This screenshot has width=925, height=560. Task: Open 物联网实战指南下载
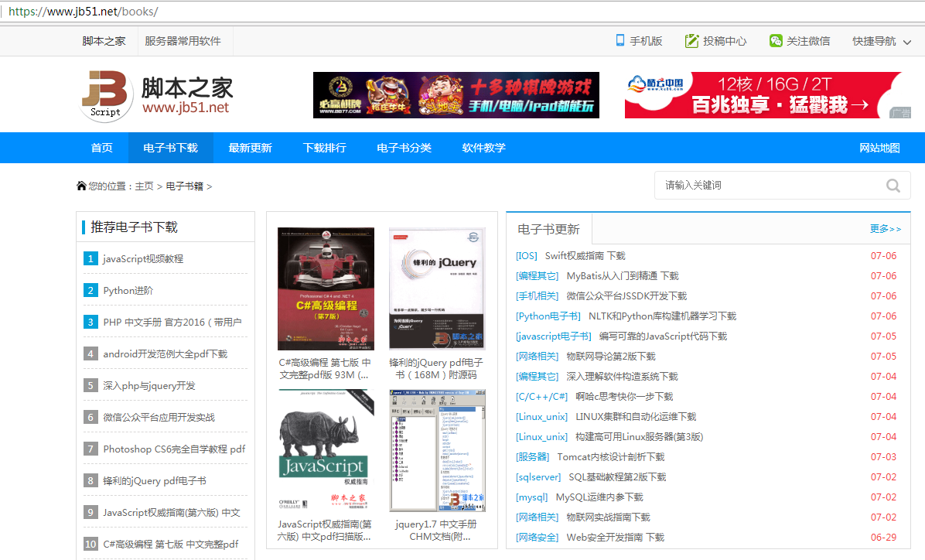[x=608, y=517]
